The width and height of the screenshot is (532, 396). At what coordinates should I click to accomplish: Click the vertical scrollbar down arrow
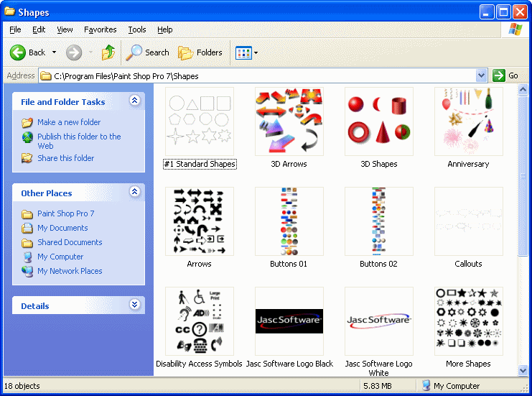(523, 370)
